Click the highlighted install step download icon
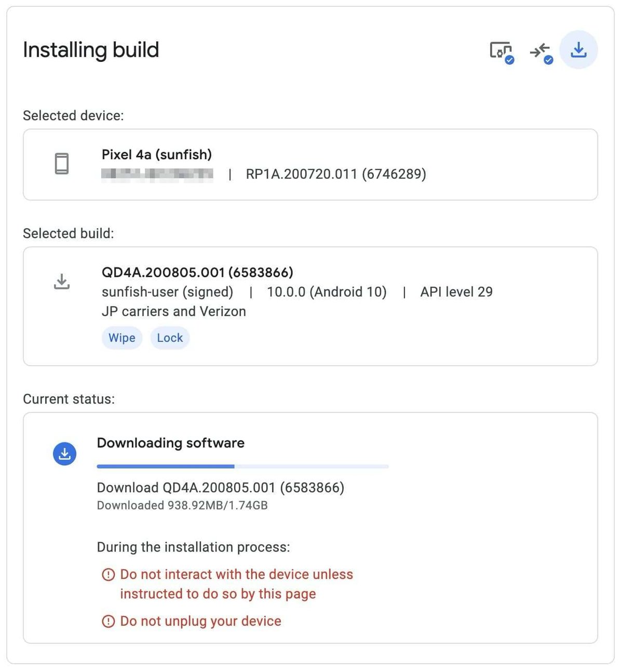The height and width of the screenshot is (672, 623). click(x=578, y=50)
